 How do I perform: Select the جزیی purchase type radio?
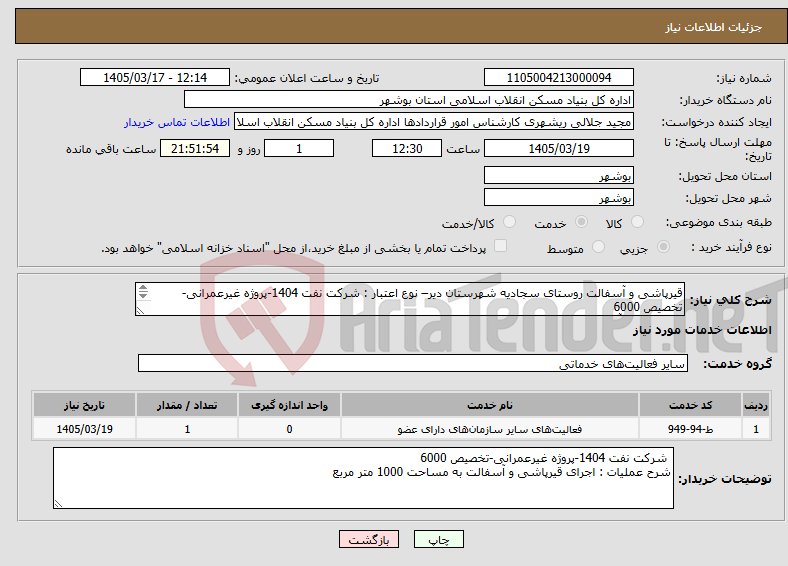pyautogui.click(x=663, y=247)
